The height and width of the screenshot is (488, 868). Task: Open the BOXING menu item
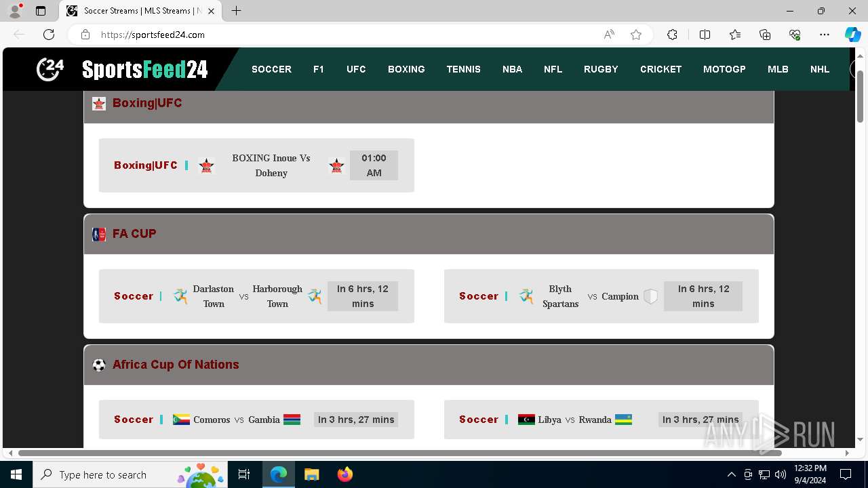tap(406, 69)
